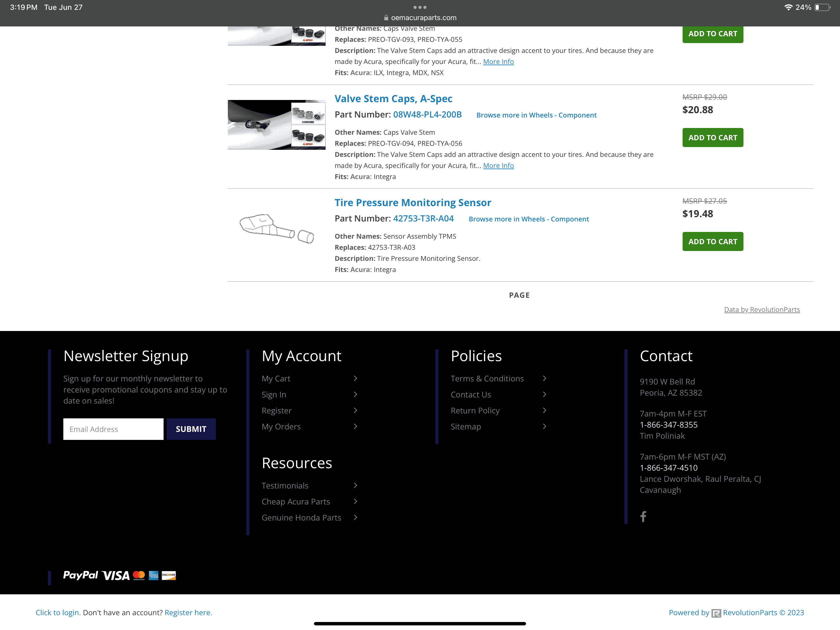Click the Visa card logo

tap(116, 576)
